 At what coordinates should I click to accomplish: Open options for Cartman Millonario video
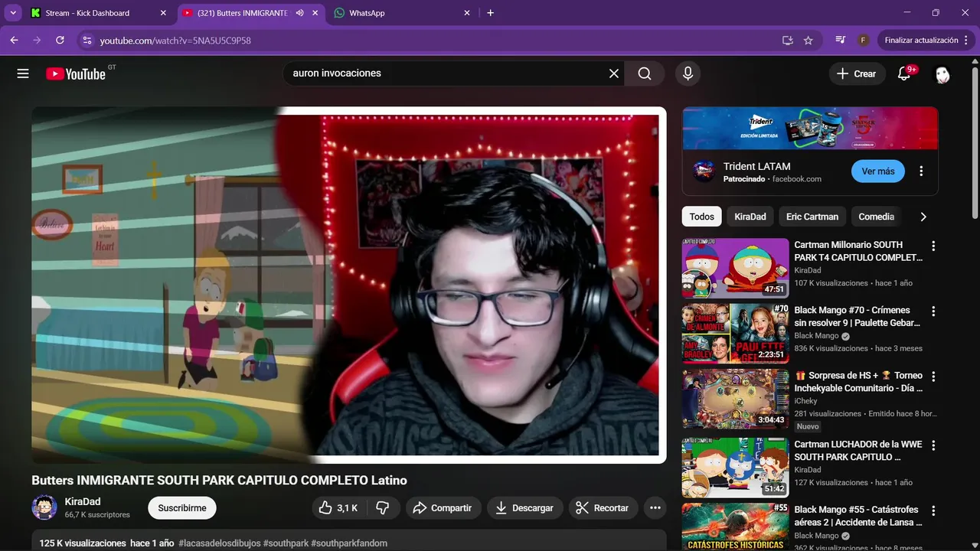pyautogui.click(x=933, y=246)
